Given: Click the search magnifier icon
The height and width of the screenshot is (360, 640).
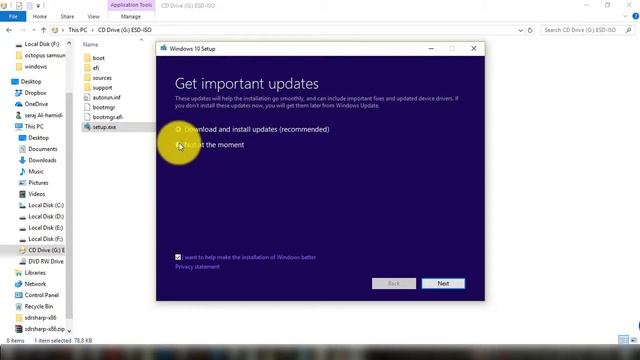Looking at the screenshot, I should click(629, 30).
